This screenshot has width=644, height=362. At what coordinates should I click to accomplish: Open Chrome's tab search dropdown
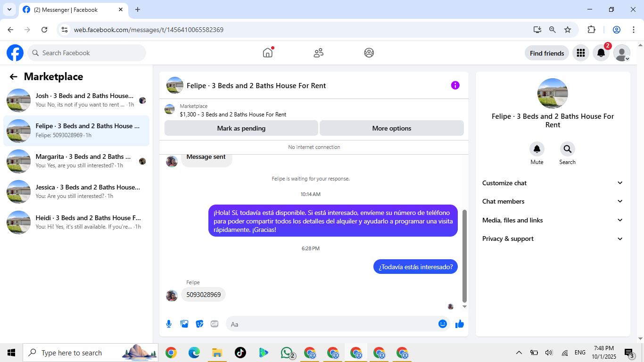(9, 9)
